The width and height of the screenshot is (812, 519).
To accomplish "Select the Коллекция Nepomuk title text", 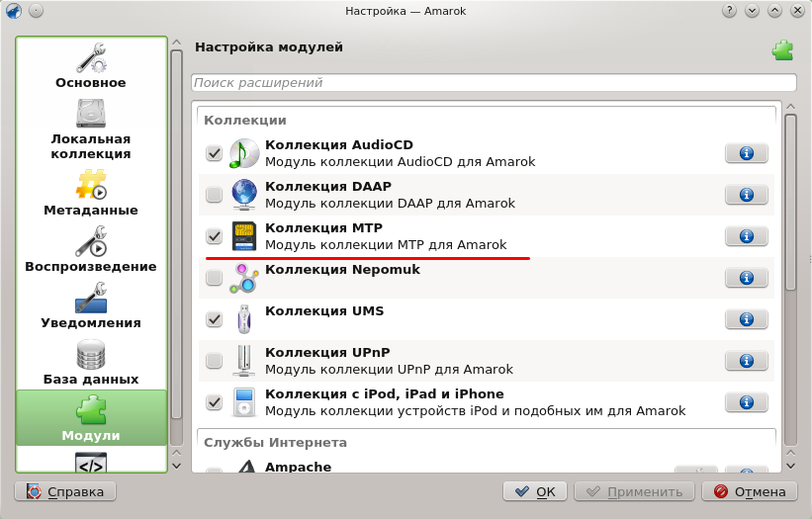I will click(342, 270).
